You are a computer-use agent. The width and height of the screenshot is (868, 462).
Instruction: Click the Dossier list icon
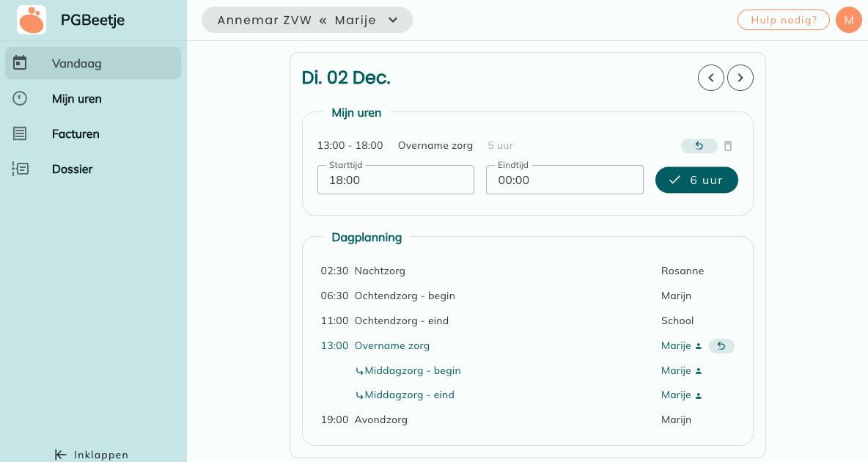click(x=20, y=169)
